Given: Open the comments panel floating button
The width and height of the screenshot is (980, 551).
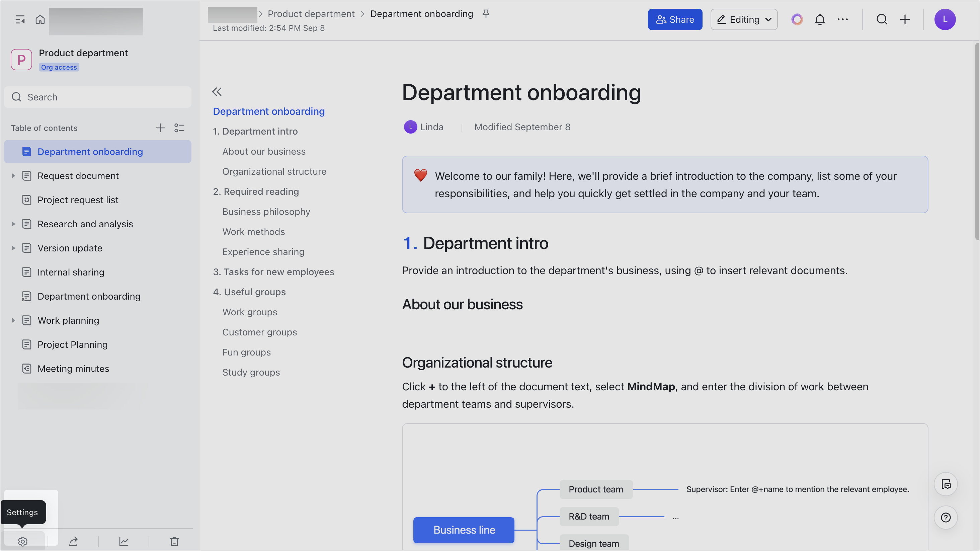Looking at the screenshot, I should click(x=946, y=484).
